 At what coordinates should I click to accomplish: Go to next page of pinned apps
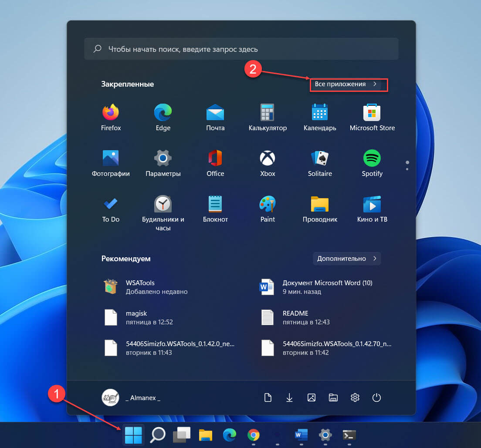point(407,169)
